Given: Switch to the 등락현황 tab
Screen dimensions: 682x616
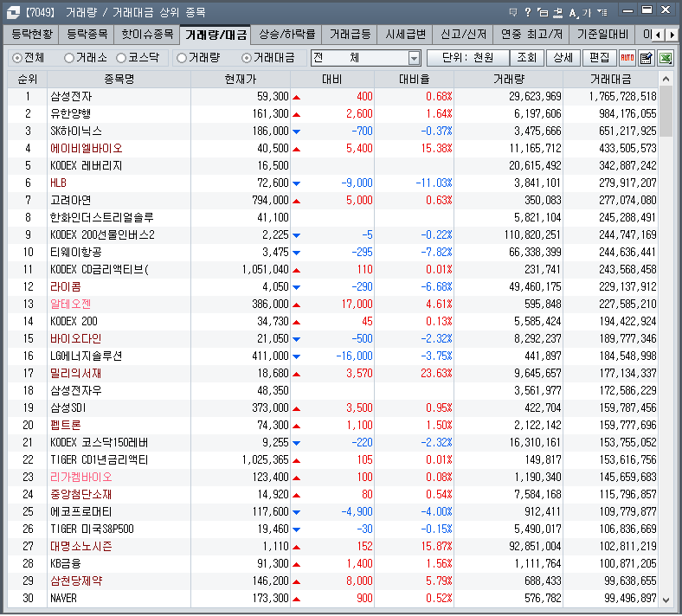Looking at the screenshot, I should pos(32,35).
